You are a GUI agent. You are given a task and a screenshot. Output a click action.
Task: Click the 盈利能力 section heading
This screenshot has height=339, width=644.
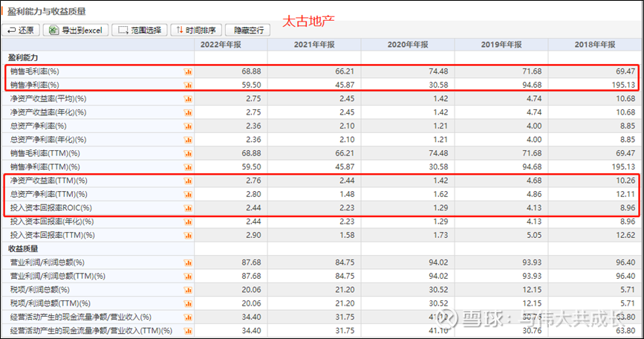23,58
